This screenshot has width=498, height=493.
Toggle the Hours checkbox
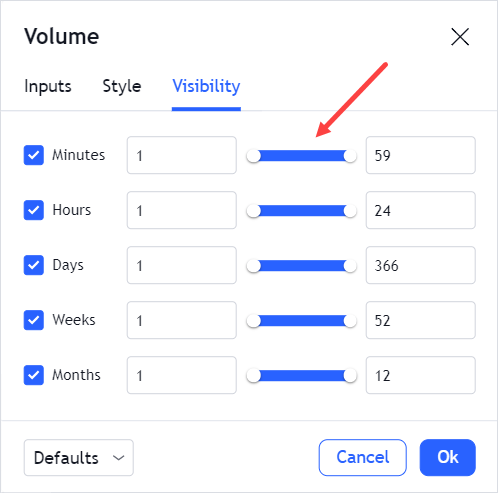34,210
